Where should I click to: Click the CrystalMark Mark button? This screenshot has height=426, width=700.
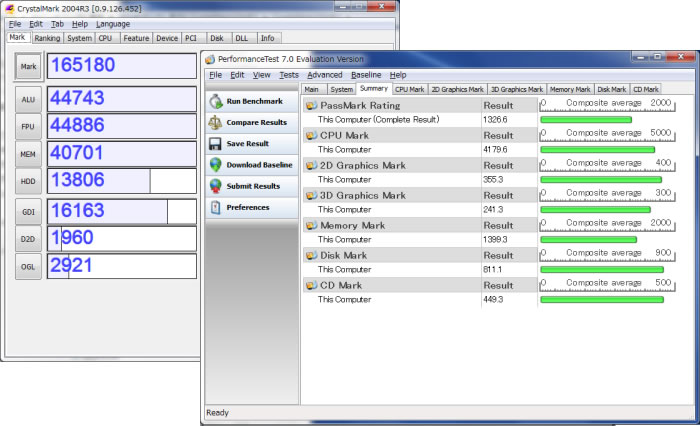28,67
